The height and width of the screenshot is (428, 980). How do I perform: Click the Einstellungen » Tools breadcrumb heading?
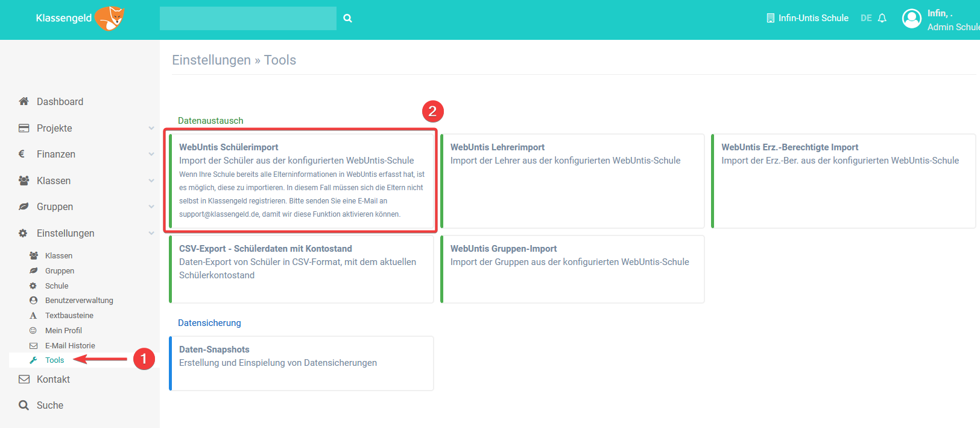[x=234, y=60]
